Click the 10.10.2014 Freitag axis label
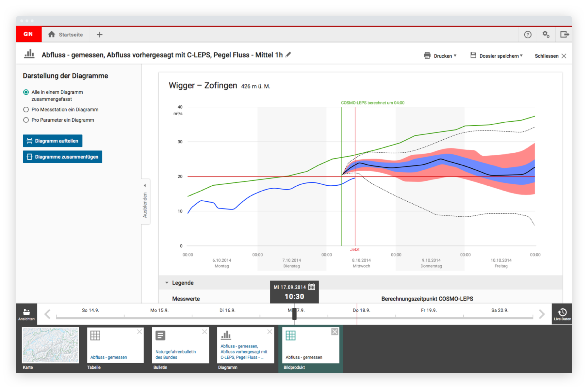Screen dimensions: 588x387 tap(501, 263)
